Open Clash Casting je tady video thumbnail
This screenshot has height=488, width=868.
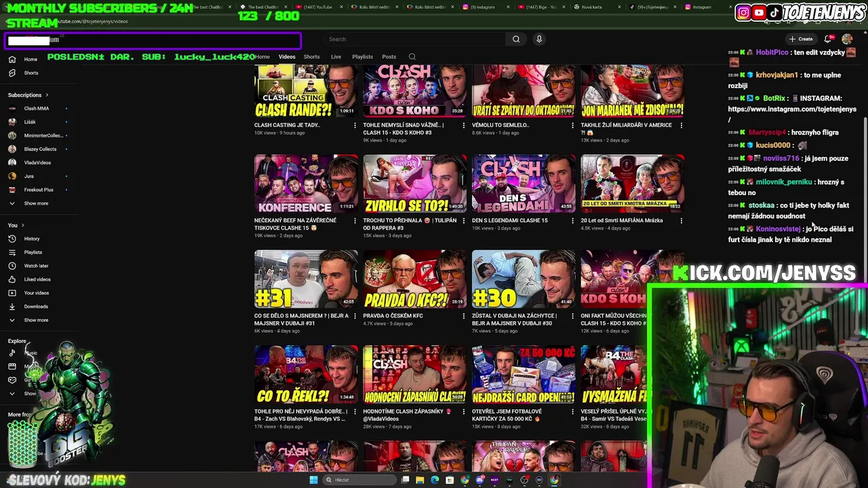[306, 91]
